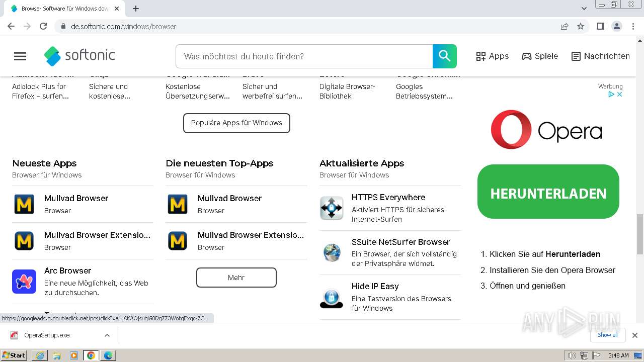644x362 pixels.
Task: Reload the page
Action: point(43,26)
